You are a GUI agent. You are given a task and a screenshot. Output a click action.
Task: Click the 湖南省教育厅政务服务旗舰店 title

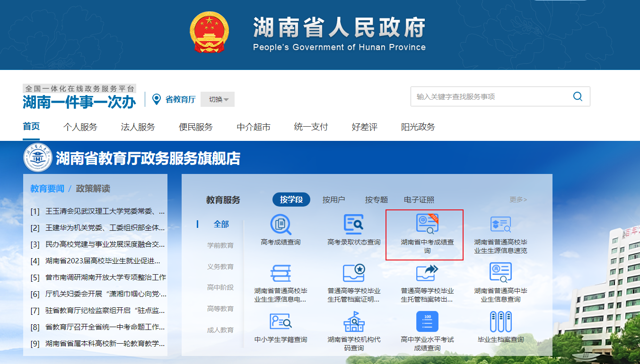coord(148,158)
